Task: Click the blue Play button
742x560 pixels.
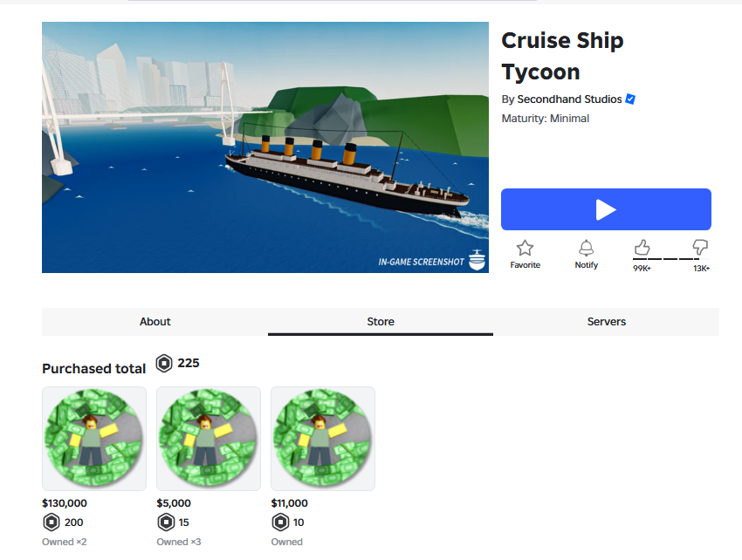Action: tap(606, 209)
